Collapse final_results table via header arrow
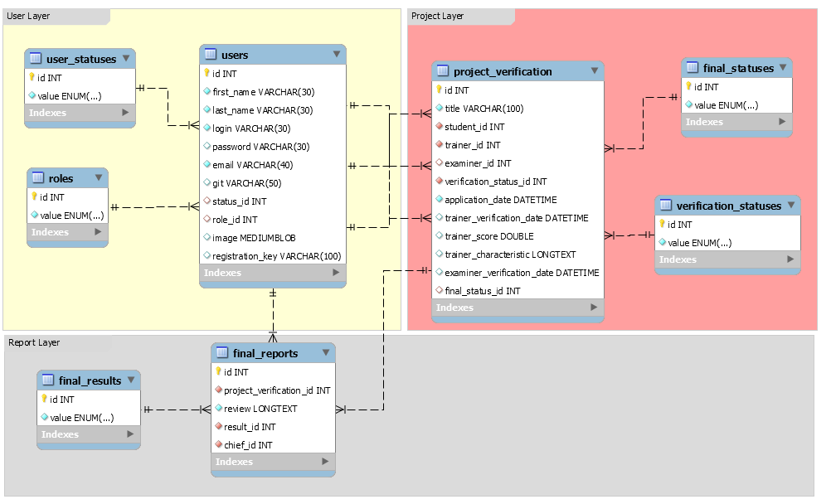Screen dimensions: 831x504 [x=131, y=380]
